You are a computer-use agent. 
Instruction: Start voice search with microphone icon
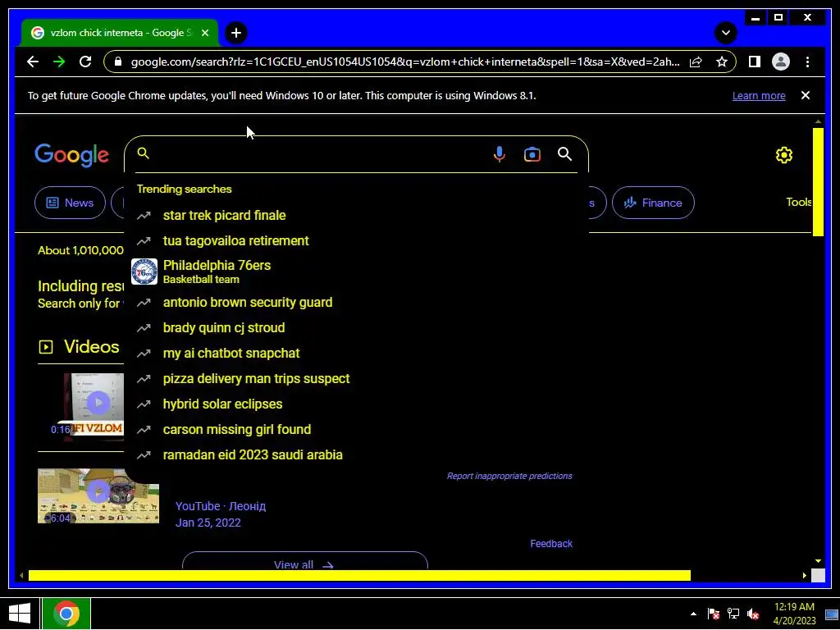coord(499,154)
